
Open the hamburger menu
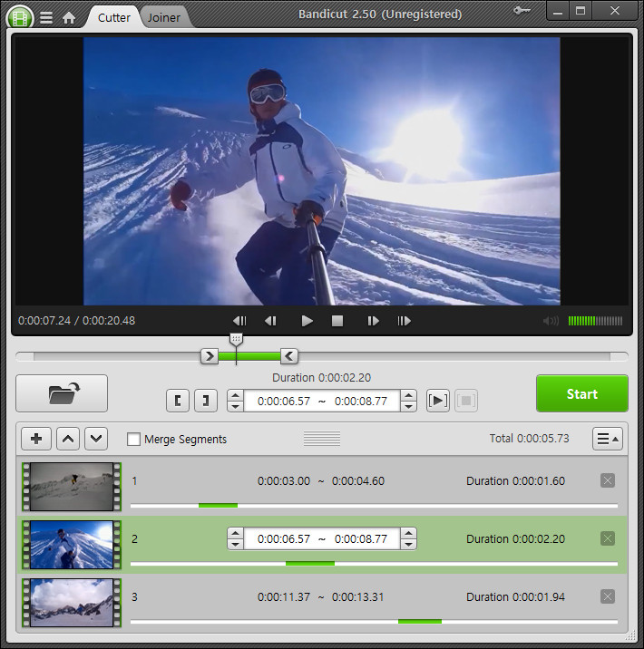46,17
